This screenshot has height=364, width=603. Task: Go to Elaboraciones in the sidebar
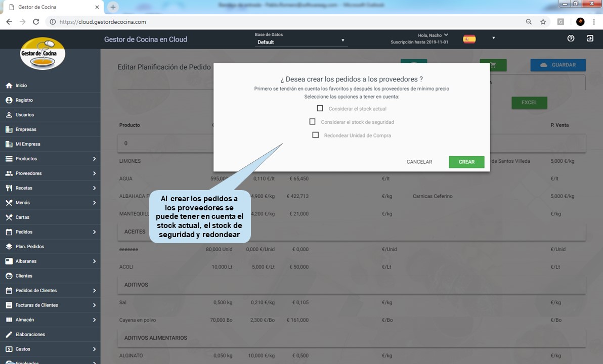click(x=30, y=335)
